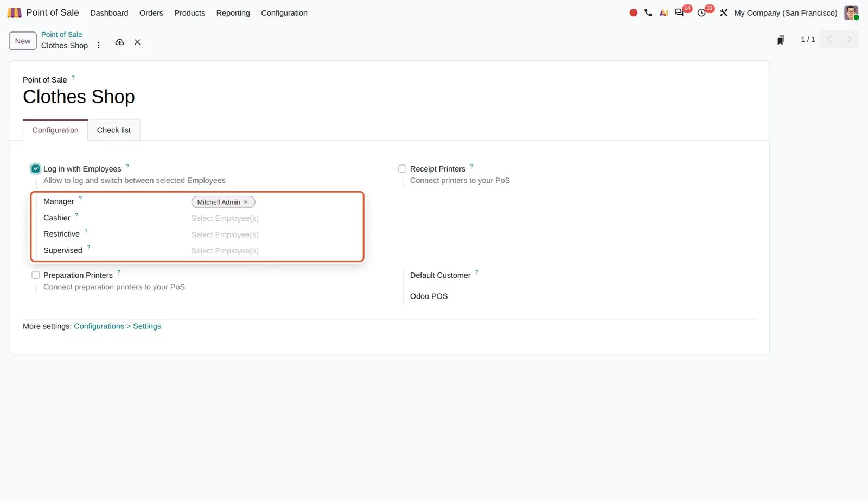Show help for Receipt Printers
Image resolution: width=868 pixels, height=501 pixels.
(x=471, y=166)
